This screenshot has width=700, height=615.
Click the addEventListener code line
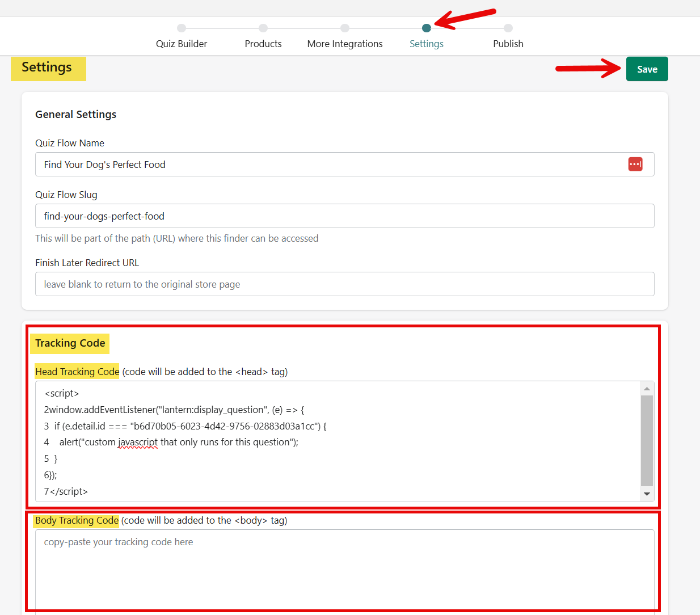pyautogui.click(x=174, y=410)
